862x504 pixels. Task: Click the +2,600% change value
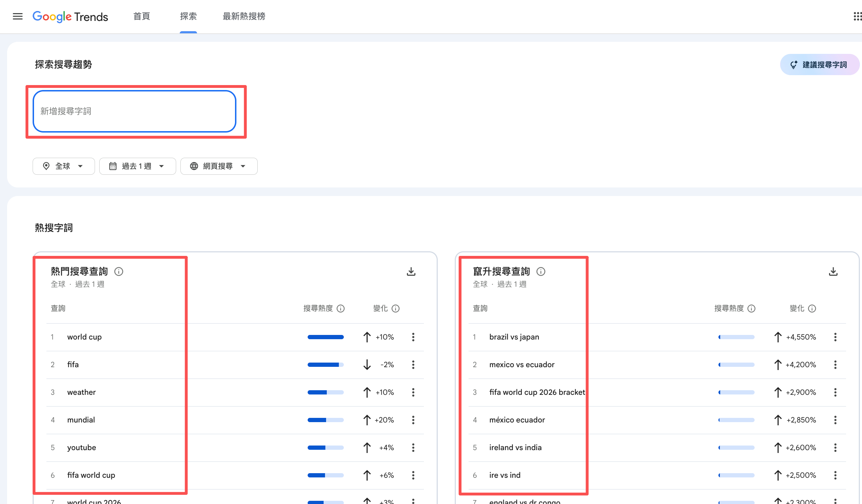click(801, 448)
